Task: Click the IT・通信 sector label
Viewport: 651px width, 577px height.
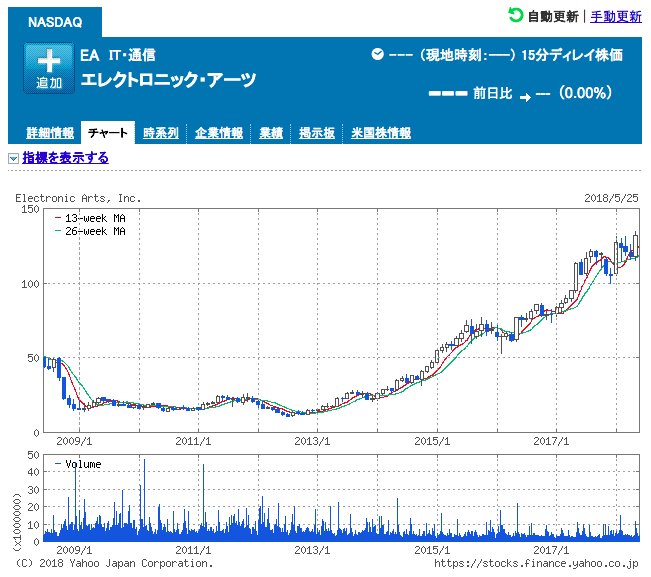Action: (x=132, y=55)
